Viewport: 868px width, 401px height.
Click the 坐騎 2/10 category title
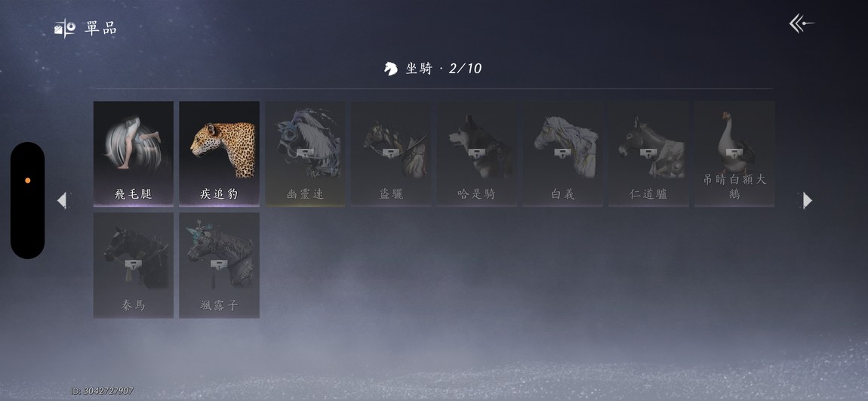click(x=433, y=69)
